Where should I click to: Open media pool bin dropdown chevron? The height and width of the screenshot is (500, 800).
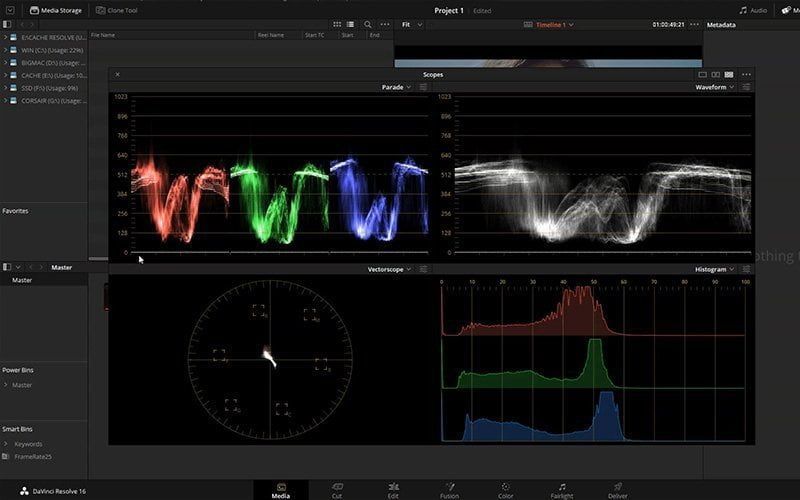[18, 267]
